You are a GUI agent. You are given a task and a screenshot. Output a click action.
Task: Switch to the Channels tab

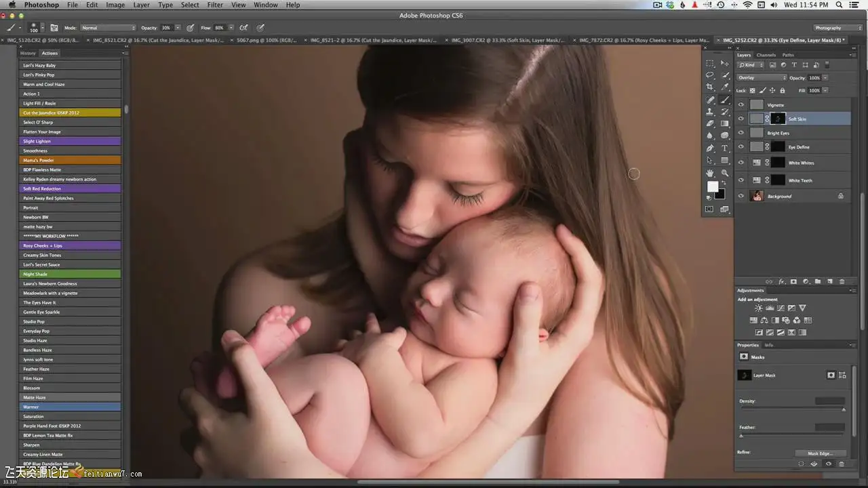coord(766,55)
